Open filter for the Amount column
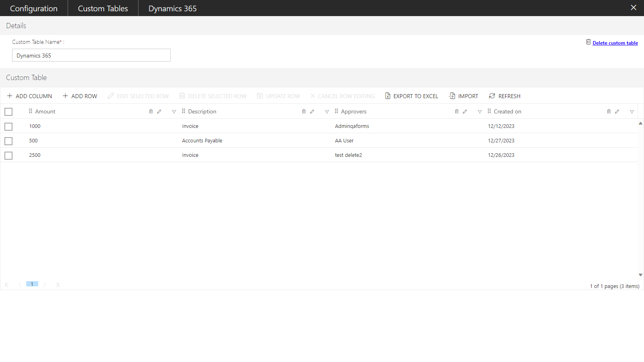 174,112
